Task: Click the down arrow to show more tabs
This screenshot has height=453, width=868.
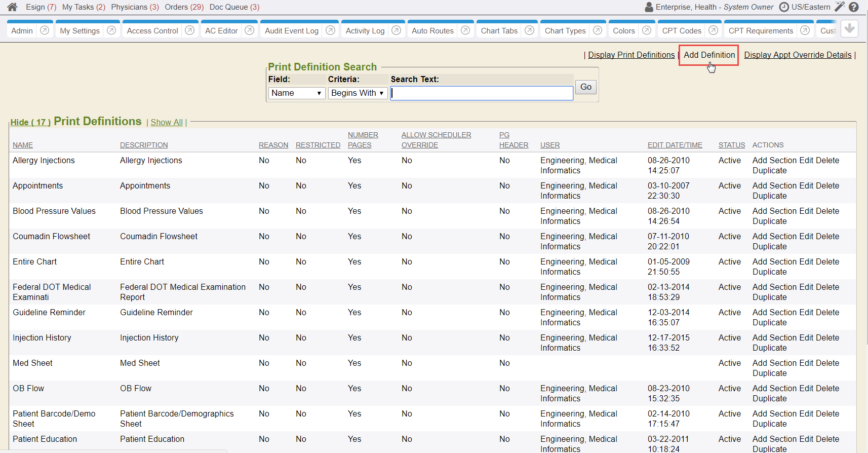Action: coord(850,29)
